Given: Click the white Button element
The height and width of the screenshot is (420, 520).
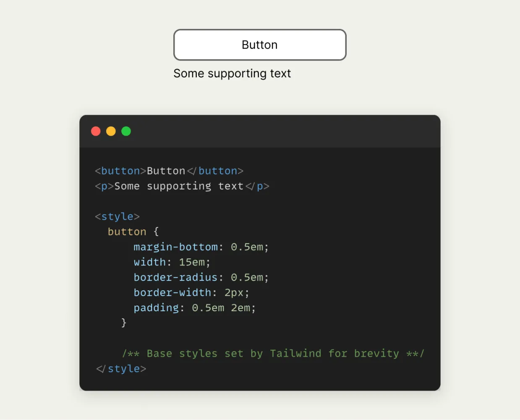Looking at the screenshot, I should tap(260, 45).
